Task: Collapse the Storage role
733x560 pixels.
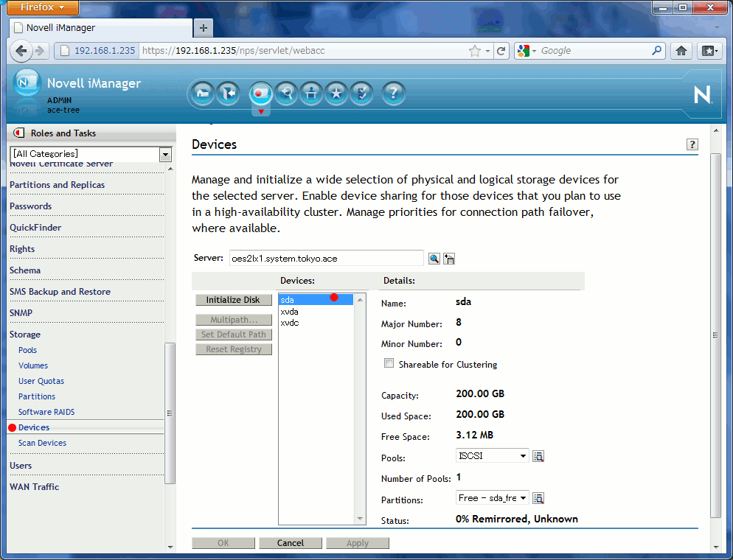Action: tap(25, 335)
